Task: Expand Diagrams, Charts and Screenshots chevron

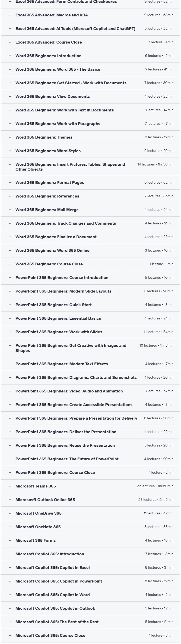Action: point(10,378)
